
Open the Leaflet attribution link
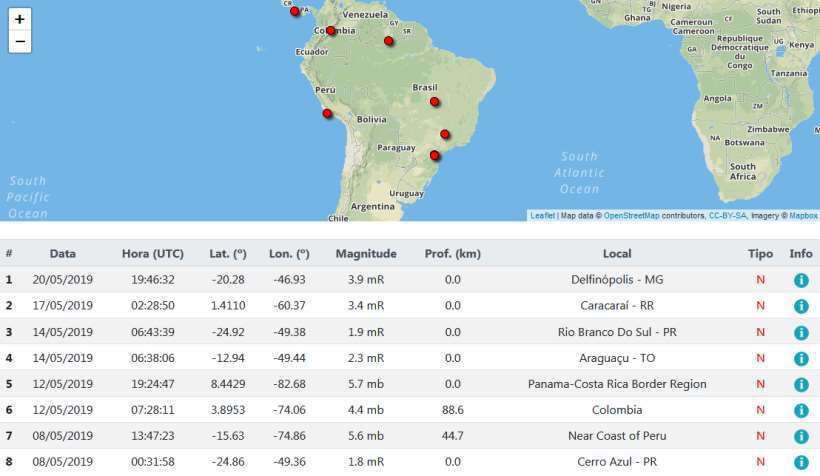(x=542, y=215)
